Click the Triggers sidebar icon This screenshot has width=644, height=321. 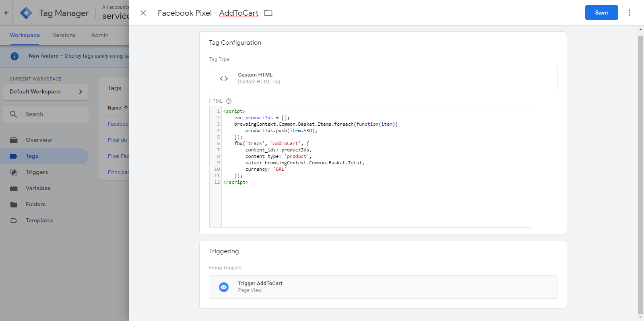[14, 172]
